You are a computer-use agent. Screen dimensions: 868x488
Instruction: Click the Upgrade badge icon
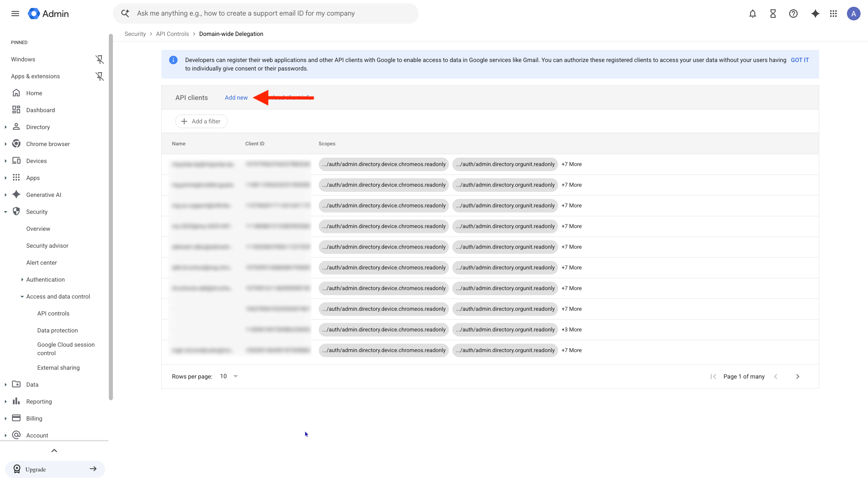tap(17, 469)
